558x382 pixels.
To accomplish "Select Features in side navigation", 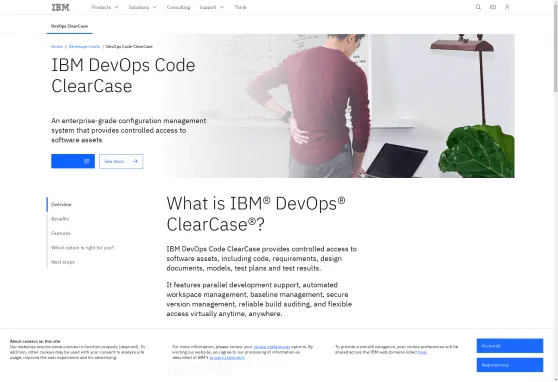I will [x=61, y=233].
